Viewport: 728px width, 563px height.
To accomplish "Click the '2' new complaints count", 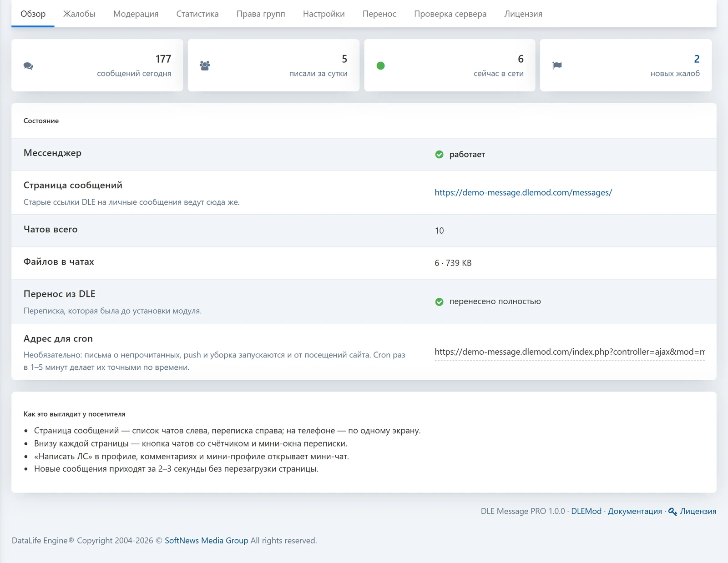I will point(697,59).
